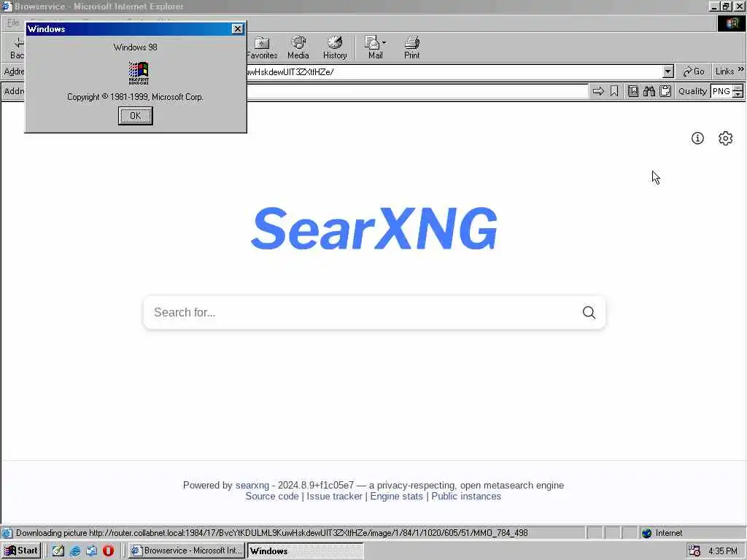Viewport: 747px width, 560px height.
Task: Launch Opera from quick launch
Action: click(108, 551)
